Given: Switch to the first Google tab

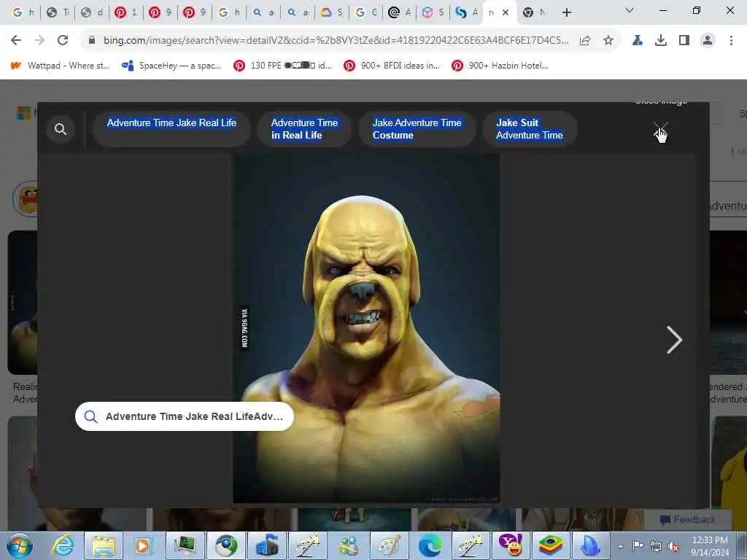Looking at the screenshot, I should [23, 12].
